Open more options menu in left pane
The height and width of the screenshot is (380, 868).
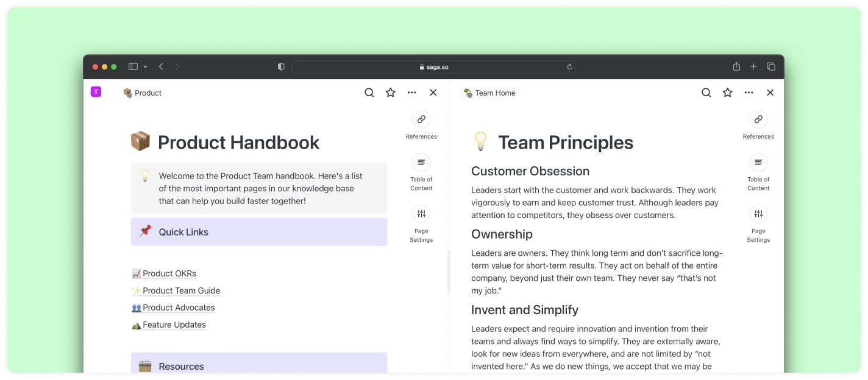pos(412,93)
